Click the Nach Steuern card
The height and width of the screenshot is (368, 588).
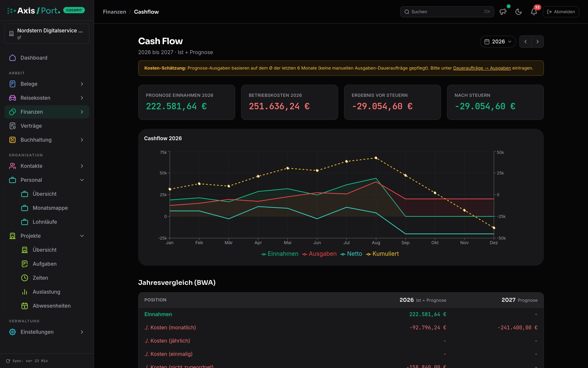(495, 102)
